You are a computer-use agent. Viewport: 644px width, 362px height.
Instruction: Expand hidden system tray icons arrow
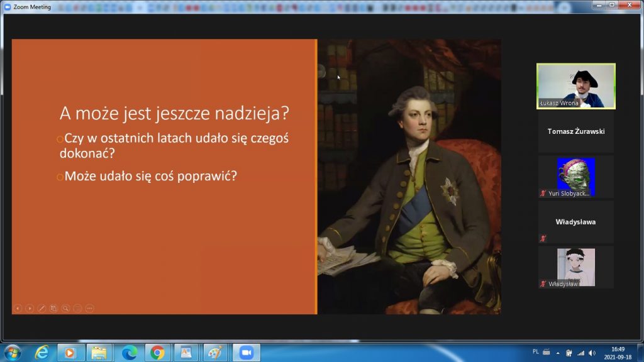click(558, 353)
